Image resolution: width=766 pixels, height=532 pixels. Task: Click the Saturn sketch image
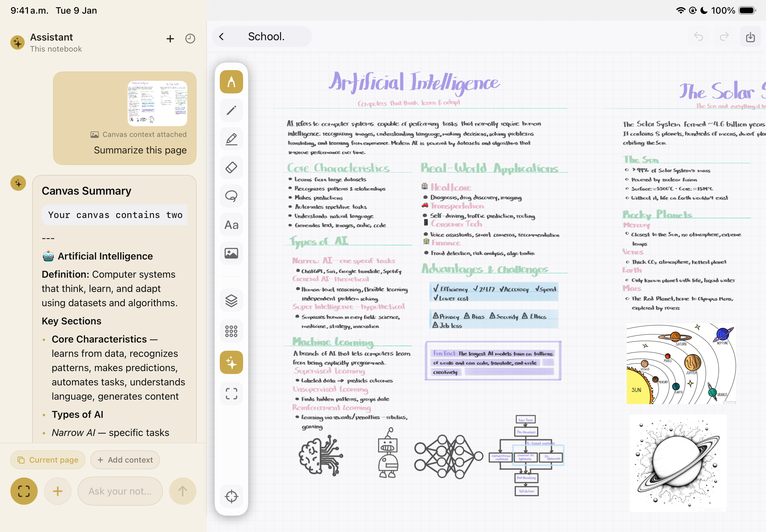click(678, 463)
